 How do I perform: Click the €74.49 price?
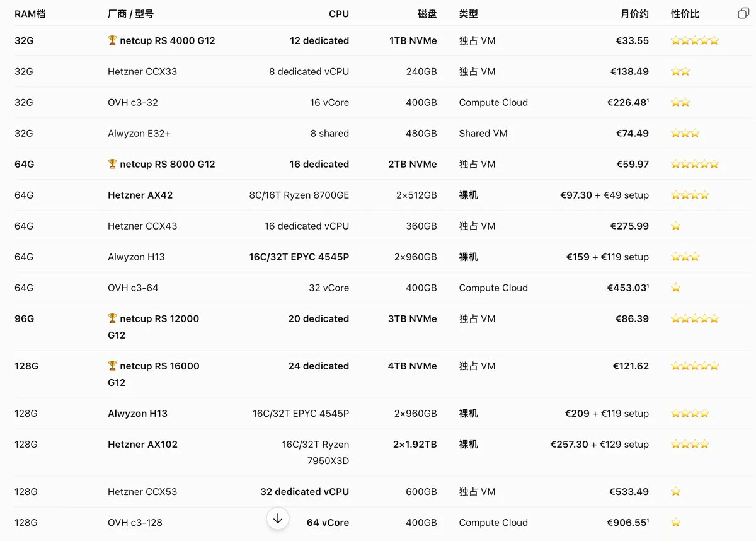coord(633,133)
